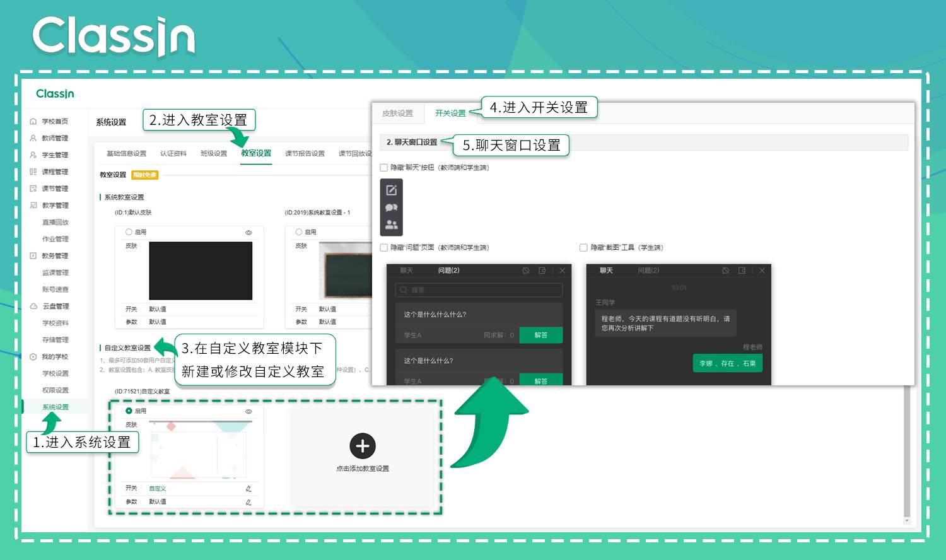Preview the custom classroom via eye icon
Screen dimensions: 946x560
click(x=248, y=411)
